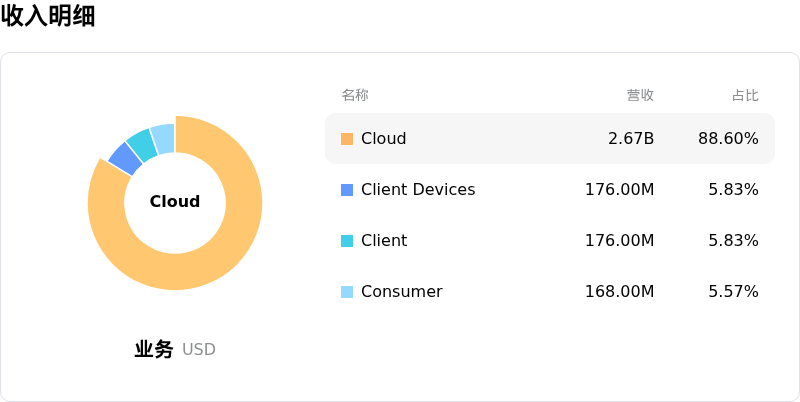Select the Cloud row name in the table
800x402 pixels.
coord(383,139)
